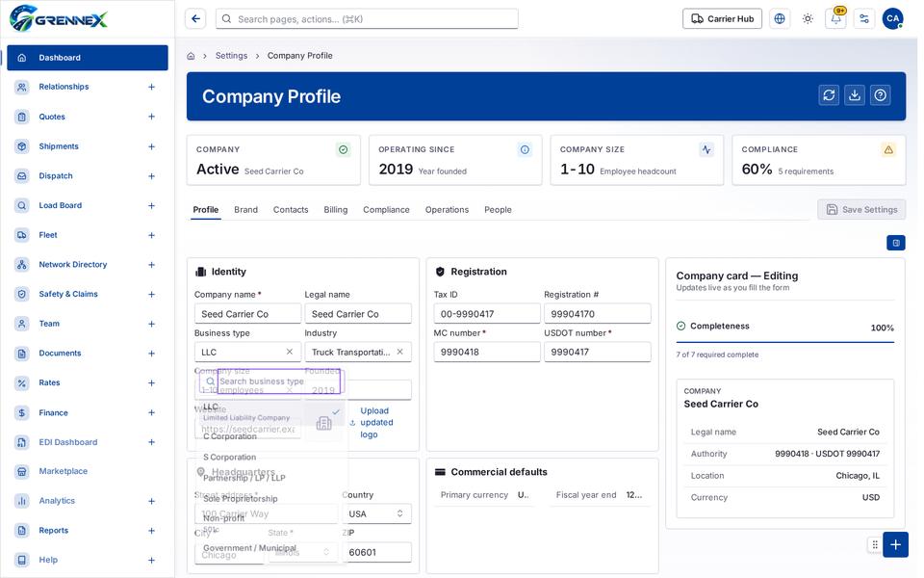The width and height of the screenshot is (924, 578).
Task: Click the back arrow button in the top bar
Action: pos(195,19)
